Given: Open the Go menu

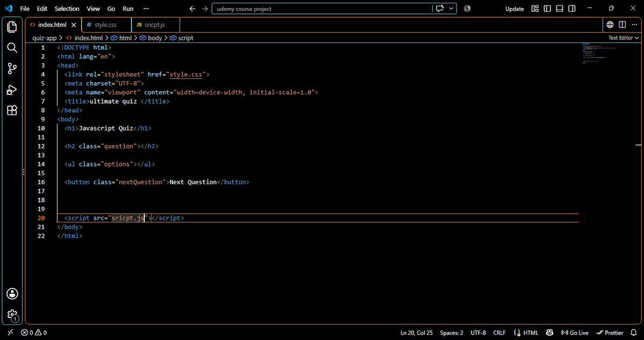Looking at the screenshot, I should 111,9.
